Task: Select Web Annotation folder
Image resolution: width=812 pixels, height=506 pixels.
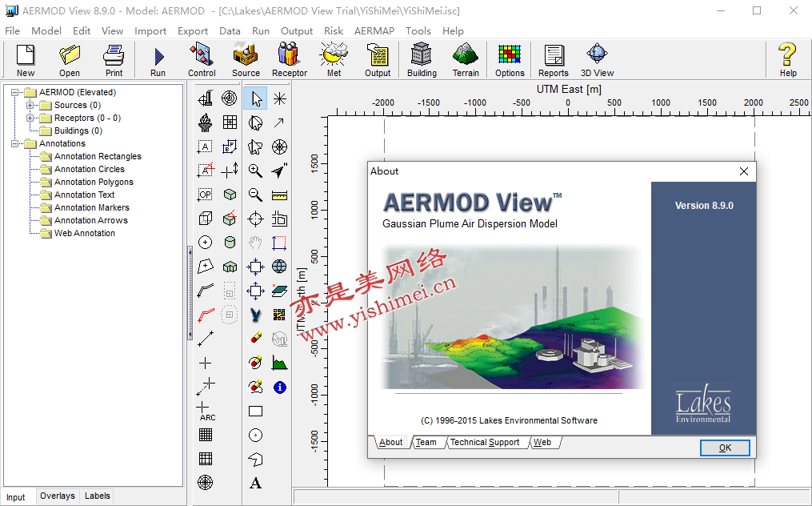Action: point(85,233)
